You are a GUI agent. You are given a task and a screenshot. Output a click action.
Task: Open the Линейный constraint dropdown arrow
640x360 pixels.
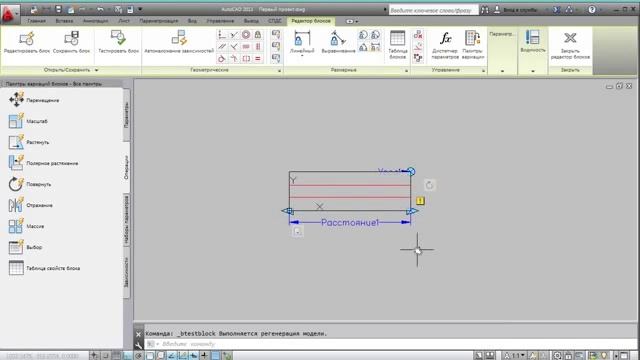(x=302, y=55)
